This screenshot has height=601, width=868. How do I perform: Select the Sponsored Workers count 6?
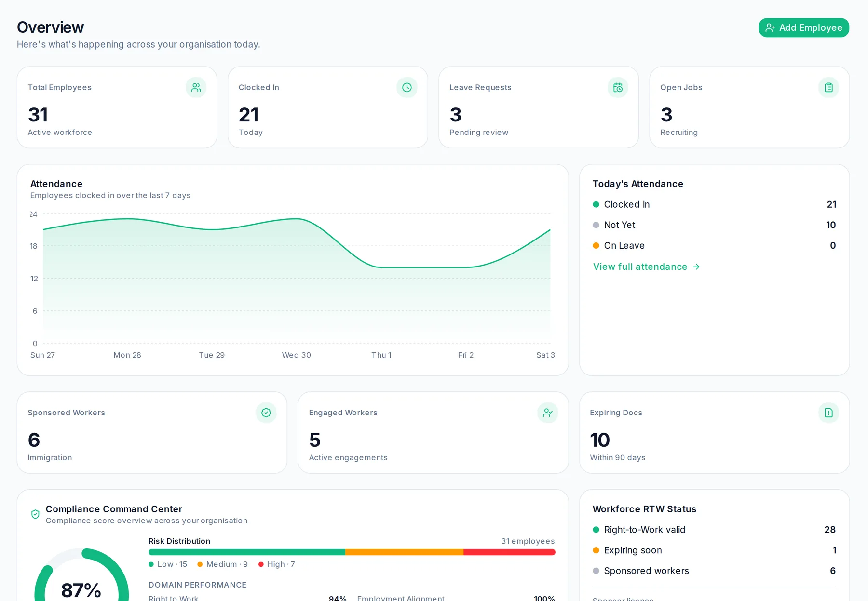coord(34,440)
